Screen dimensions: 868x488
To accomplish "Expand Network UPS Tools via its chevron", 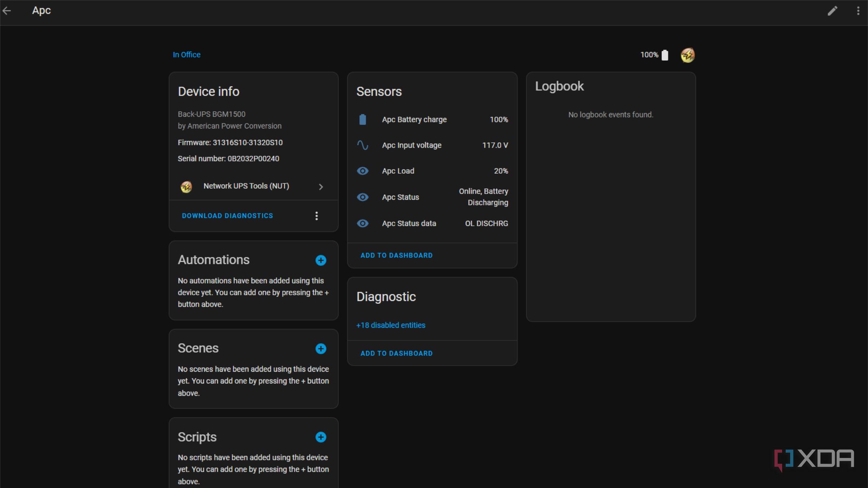I will (x=321, y=187).
